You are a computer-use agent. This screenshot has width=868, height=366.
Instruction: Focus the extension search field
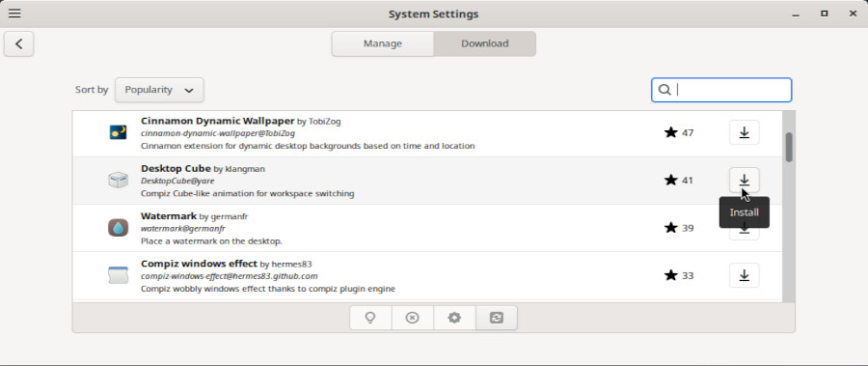tap(721, 90)
